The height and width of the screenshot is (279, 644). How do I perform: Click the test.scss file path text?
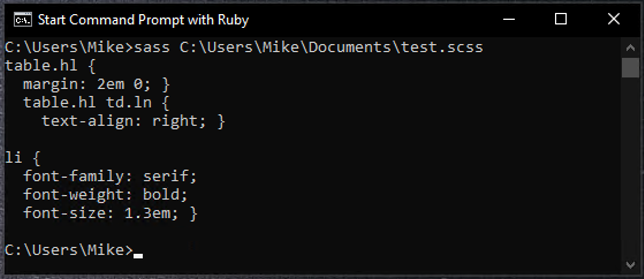pos(331,47)
